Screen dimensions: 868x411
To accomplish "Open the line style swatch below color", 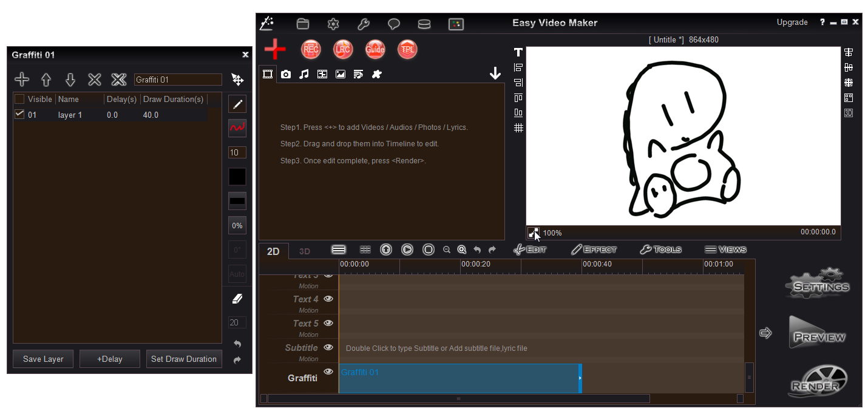I will tap(237, 201).
